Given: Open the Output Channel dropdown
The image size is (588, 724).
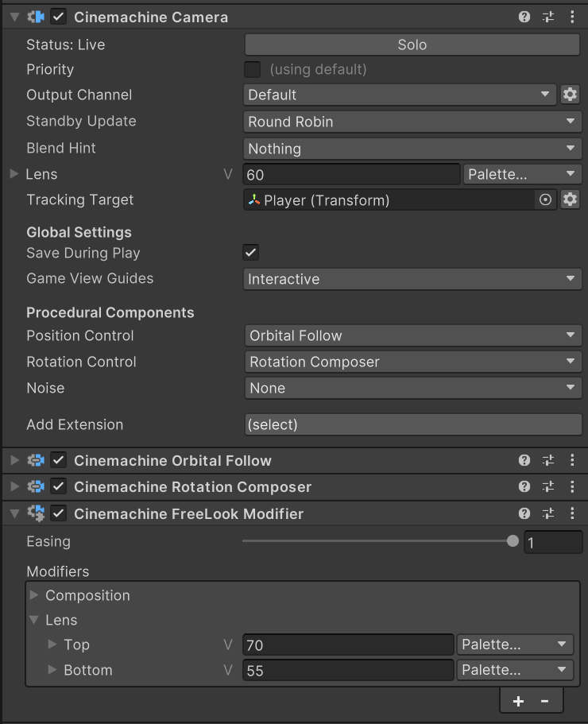Looking at the screenshot, I should coord(400,95).
